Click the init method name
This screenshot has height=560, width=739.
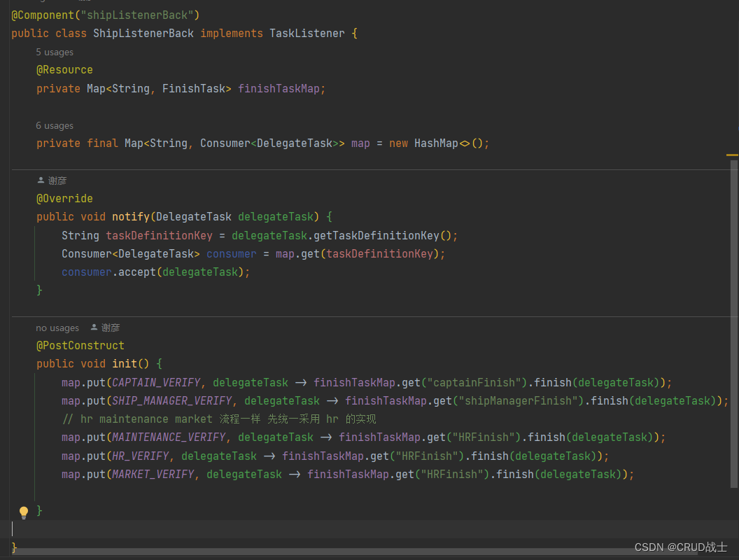click(125, 364)
